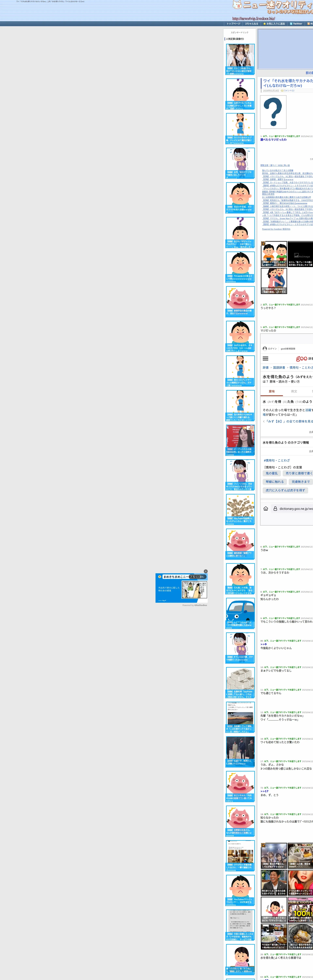Open the Powered by livedoor 相互RSS link
This screenshot has height=980, width=313.
click(276, 229)
